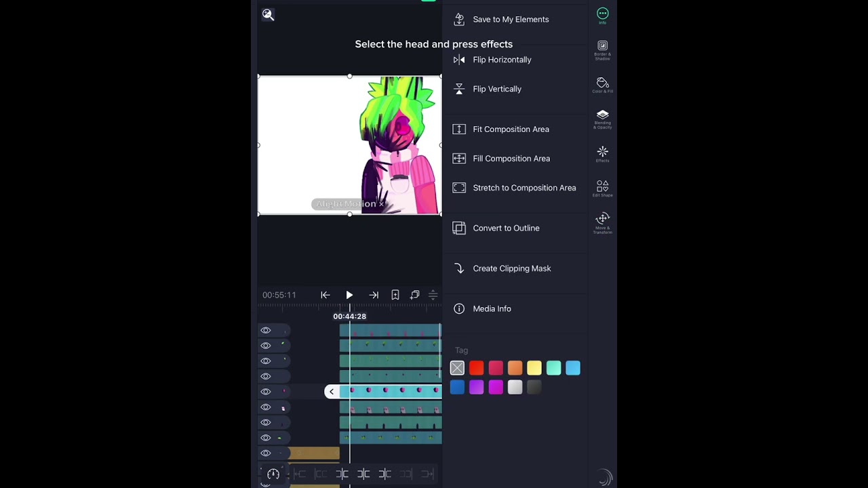
Task: Click the trim-start-to-playhead icon in the bottom bar
Action: click(342, 474)
